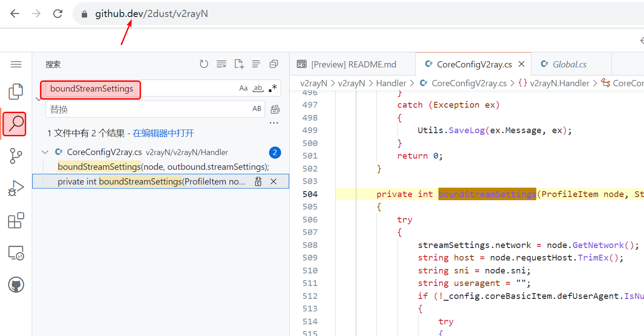Refresh the search results
Screen dimensions: 644x336
pyautogui.click(x=204, y=64)
